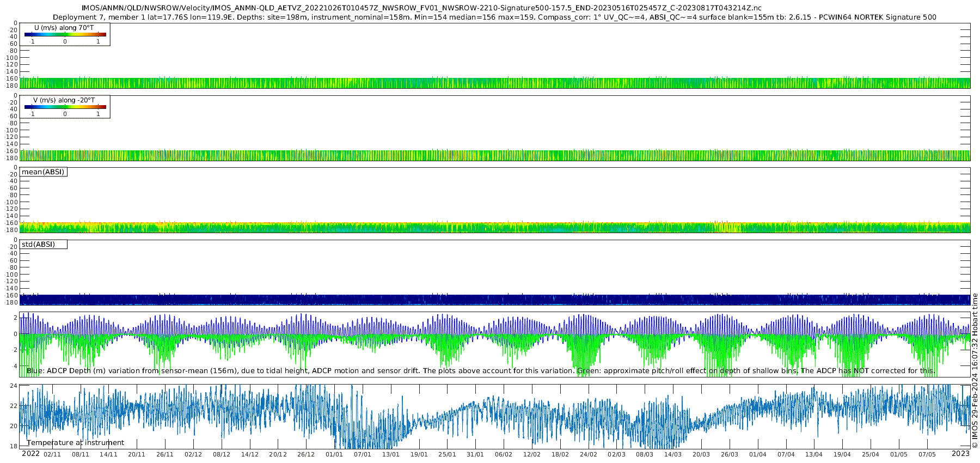Click the 24 tick on temperature axis
Viewport: 980px width, 463px height.
click(x=14, y=386)
